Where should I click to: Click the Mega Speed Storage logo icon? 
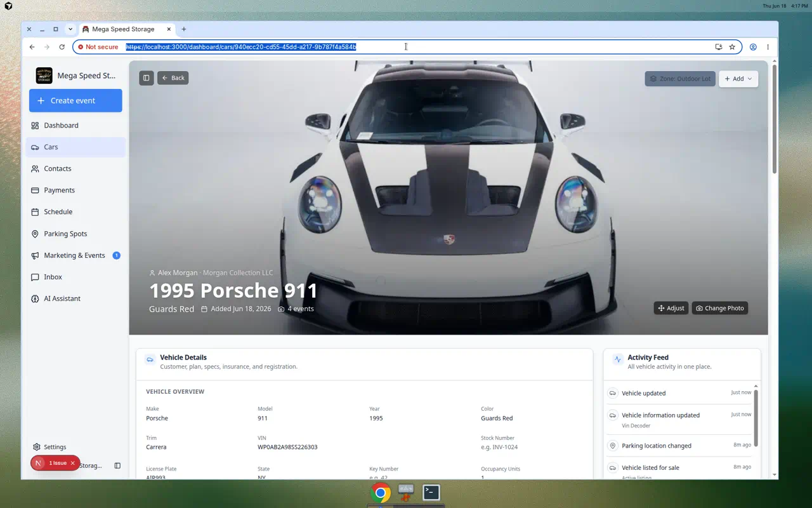44,76
